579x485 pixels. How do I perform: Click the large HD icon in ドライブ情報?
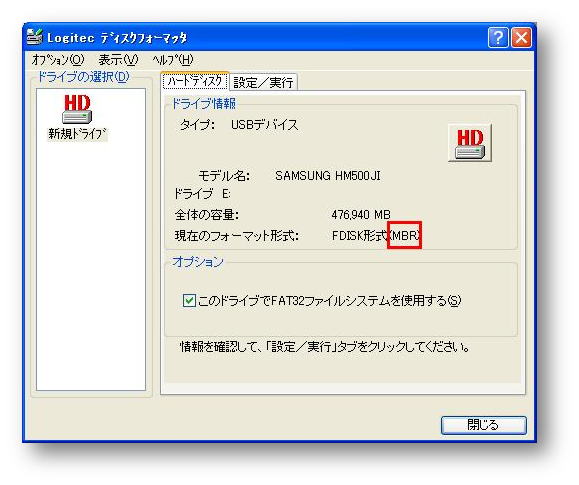pos(470,143)
